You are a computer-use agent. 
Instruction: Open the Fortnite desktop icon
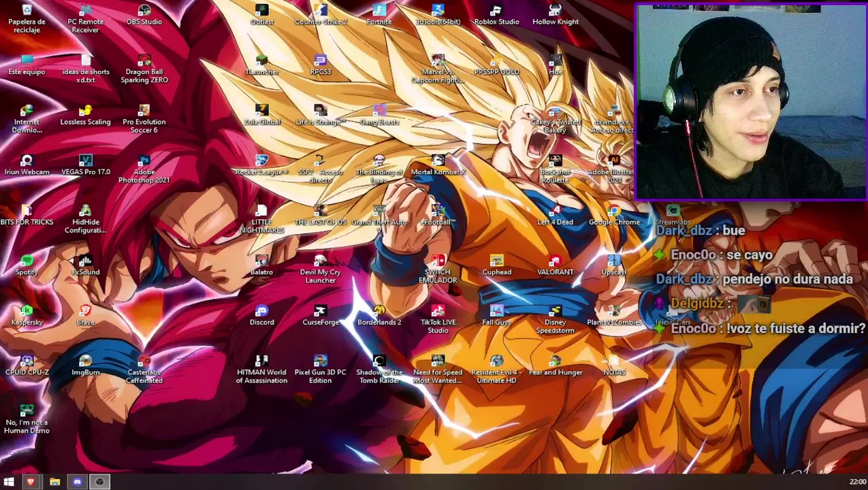[x=379, y=15]
